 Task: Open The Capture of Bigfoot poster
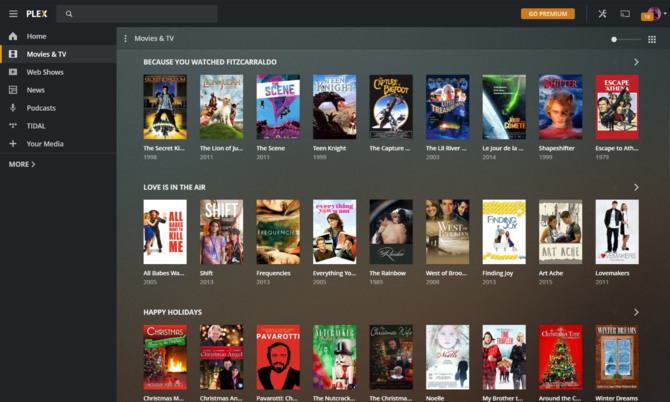pyautogui.click(x=391, y=107)
